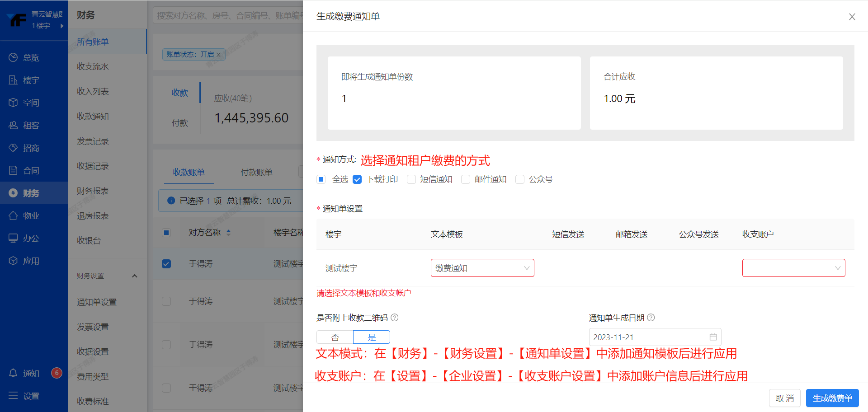
Task: Open the 楼宇 building icon in sidebar
Action: pyautogui.click(x=13, y=80)
